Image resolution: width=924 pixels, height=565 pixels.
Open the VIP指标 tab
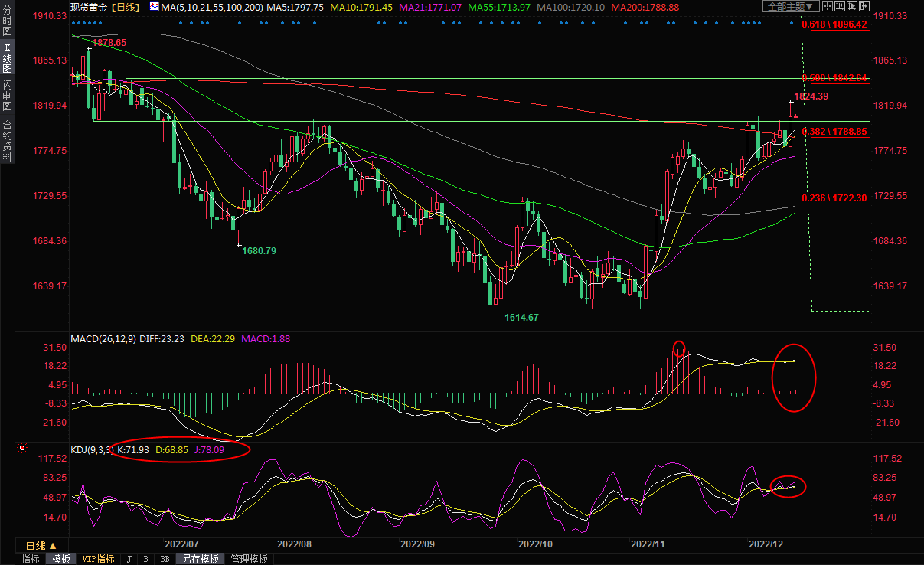click(98, 560)
